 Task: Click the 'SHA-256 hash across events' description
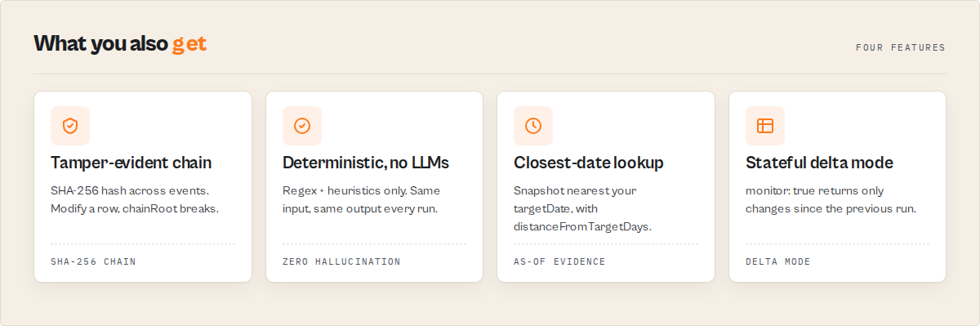point(135,199)
